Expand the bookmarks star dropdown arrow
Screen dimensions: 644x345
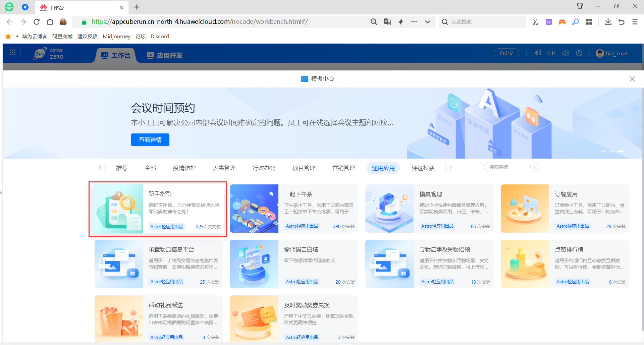pyautogui.click(x=17, y=36)
